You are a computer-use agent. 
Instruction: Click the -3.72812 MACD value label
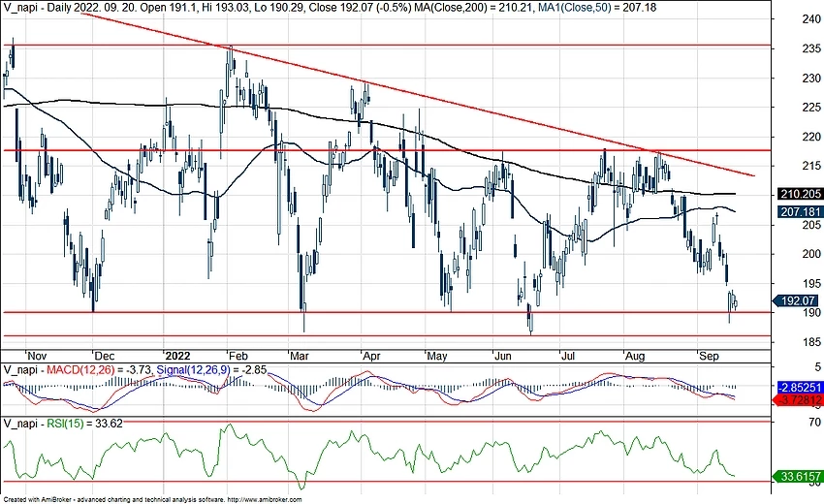[798, 400]
